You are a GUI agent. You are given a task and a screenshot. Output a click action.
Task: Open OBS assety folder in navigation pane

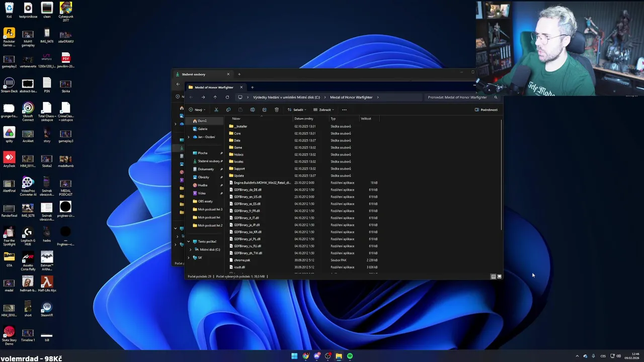click(205, 201)
